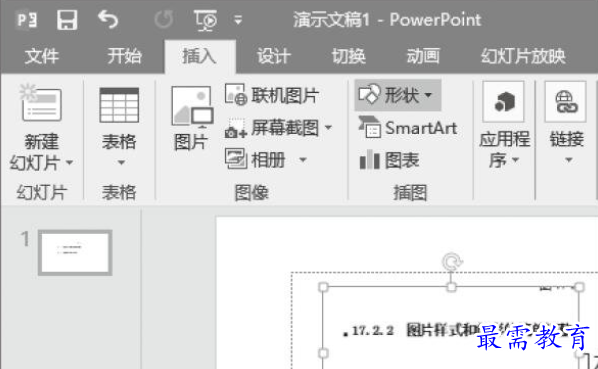Expand the 相册 dropdown arrow
This screenshot has width=598, height=369.
tap(302, 159)
